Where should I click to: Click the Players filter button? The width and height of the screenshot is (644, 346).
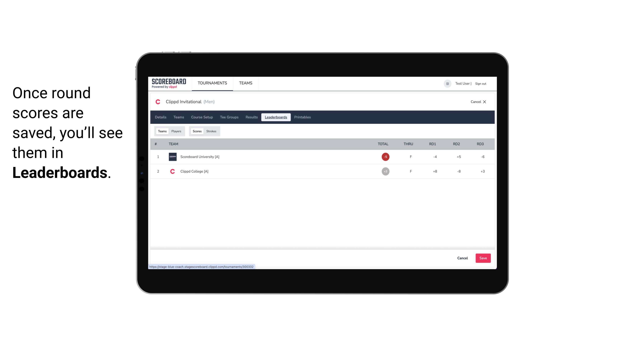click(x=176, y=131)
